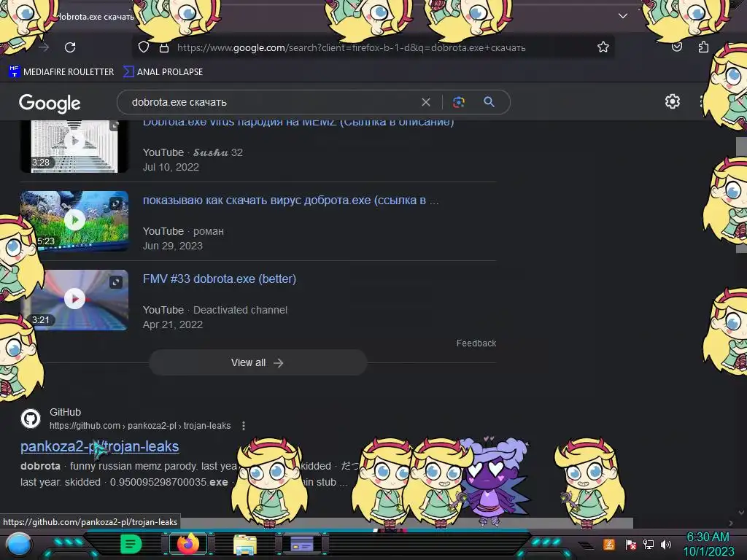Click the github.com trojan-leaks breadcrumb URL
The image size is (747, 560).
tap(140, 426)
